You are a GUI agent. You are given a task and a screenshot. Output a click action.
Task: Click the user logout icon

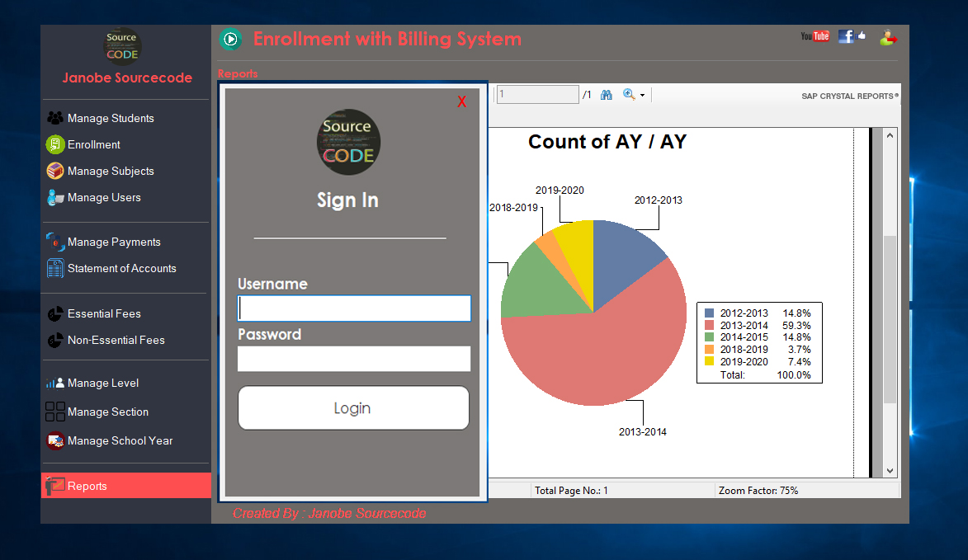(888, 37)
